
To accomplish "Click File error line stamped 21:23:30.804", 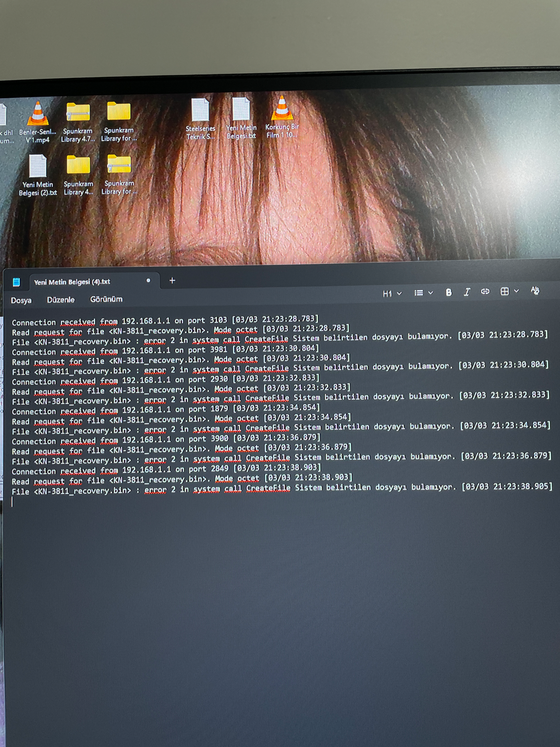I will pos(280,368).
